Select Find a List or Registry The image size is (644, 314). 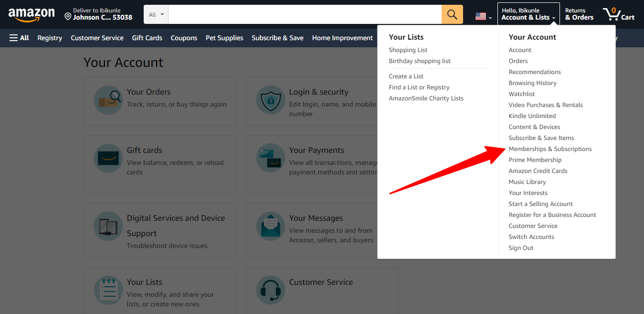click(x=419, y=87)
